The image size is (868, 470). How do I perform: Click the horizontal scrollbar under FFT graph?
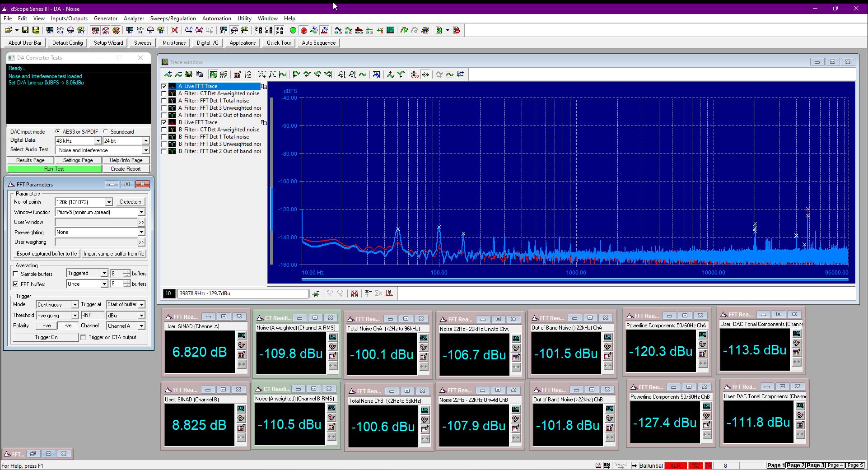click(574, 279)
